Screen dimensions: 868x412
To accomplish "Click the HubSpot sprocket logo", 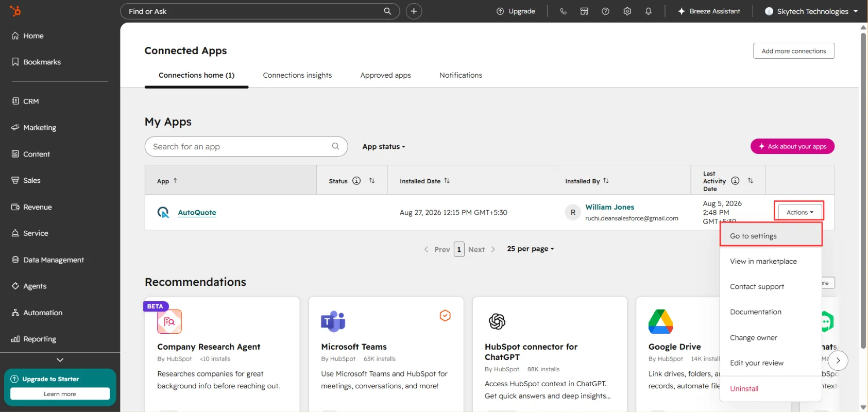I will [x=15, y=11].
